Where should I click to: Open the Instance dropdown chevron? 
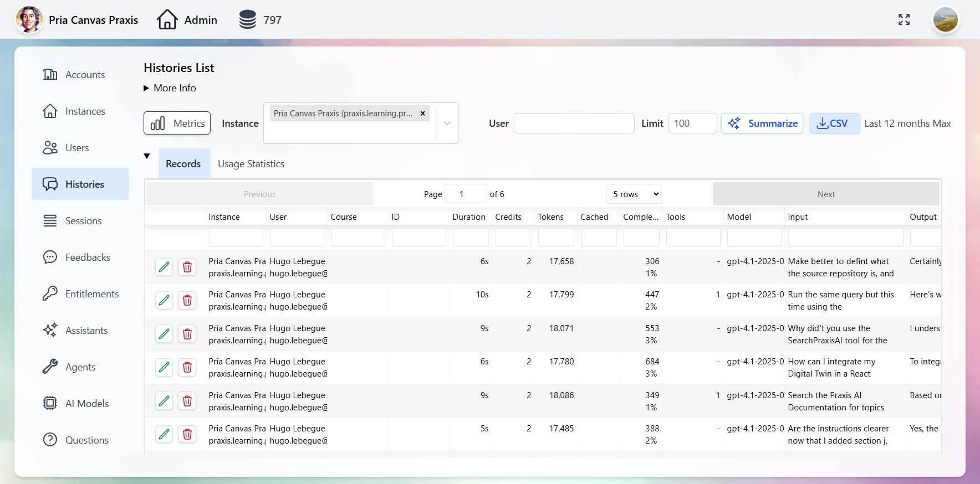point(447,123)
